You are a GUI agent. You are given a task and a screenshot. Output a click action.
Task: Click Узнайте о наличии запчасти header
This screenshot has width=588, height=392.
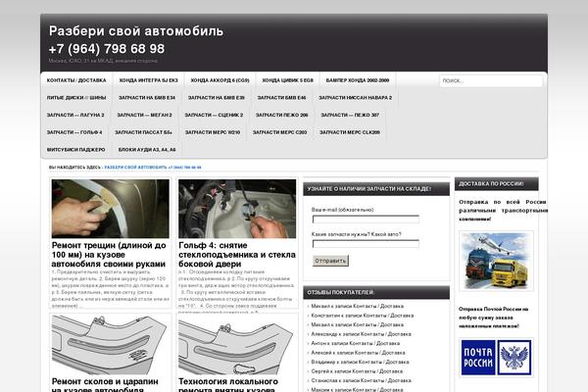(x=376, y=189)
